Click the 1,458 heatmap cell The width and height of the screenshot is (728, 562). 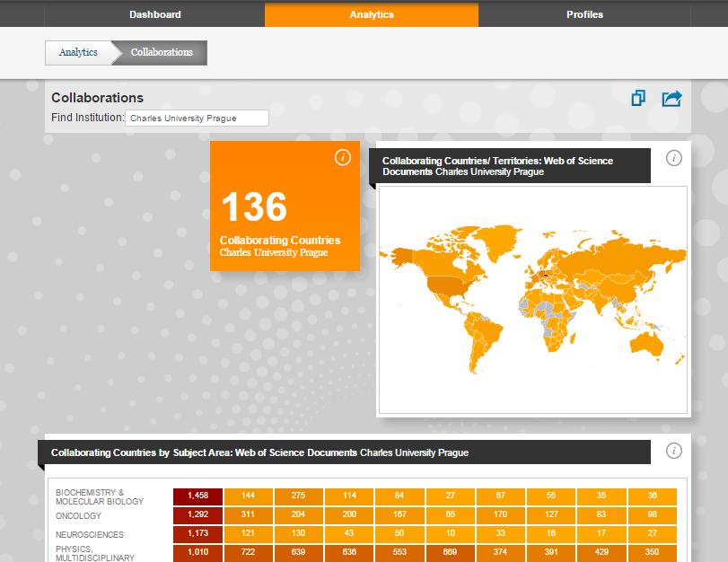(197, 496)
